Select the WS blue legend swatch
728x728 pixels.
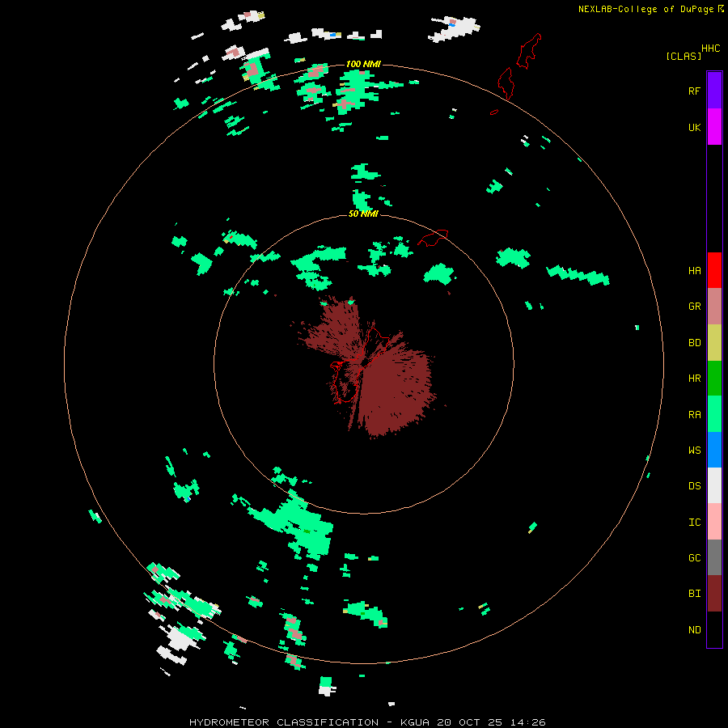point(714,450)
